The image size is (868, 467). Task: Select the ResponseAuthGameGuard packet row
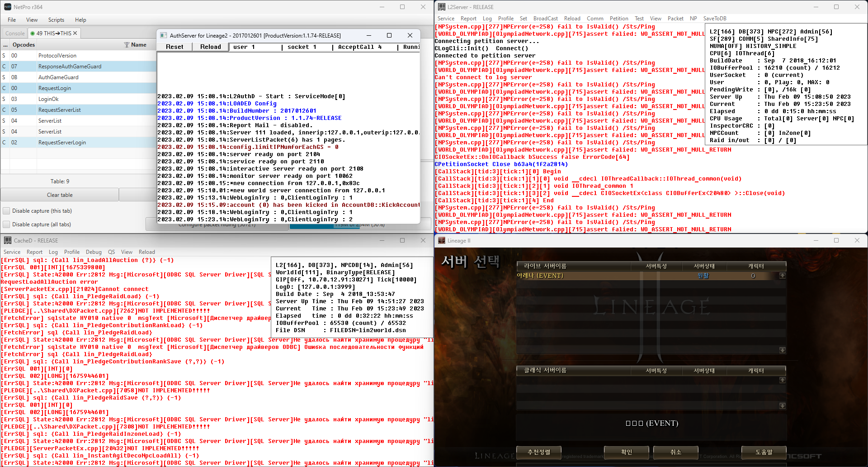pos(79,67)
